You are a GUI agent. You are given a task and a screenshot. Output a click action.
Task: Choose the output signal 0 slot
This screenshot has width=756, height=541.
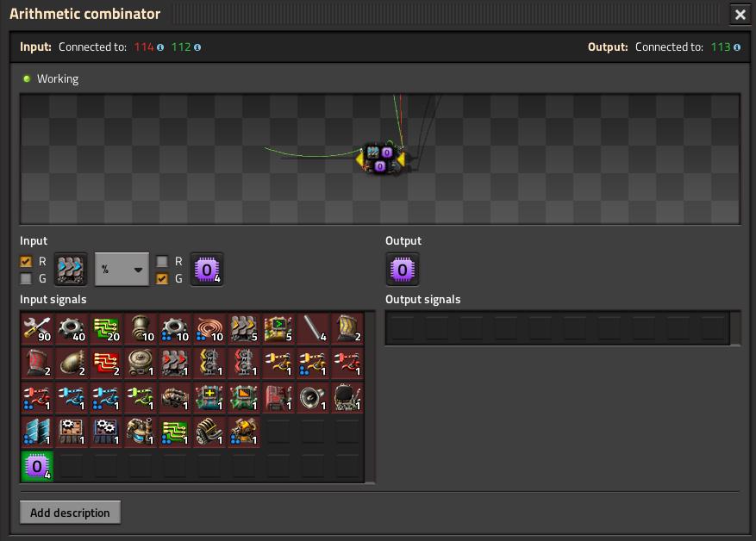pos(403,270)
